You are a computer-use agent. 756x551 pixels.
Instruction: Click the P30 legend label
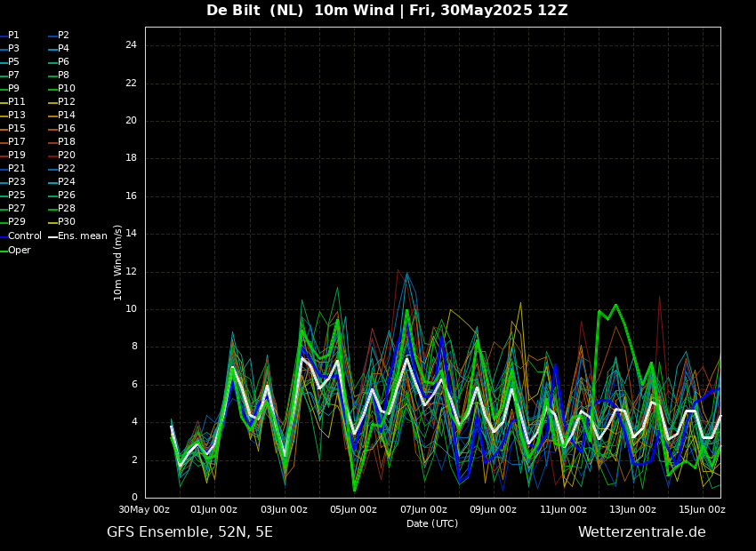(67, 222)
